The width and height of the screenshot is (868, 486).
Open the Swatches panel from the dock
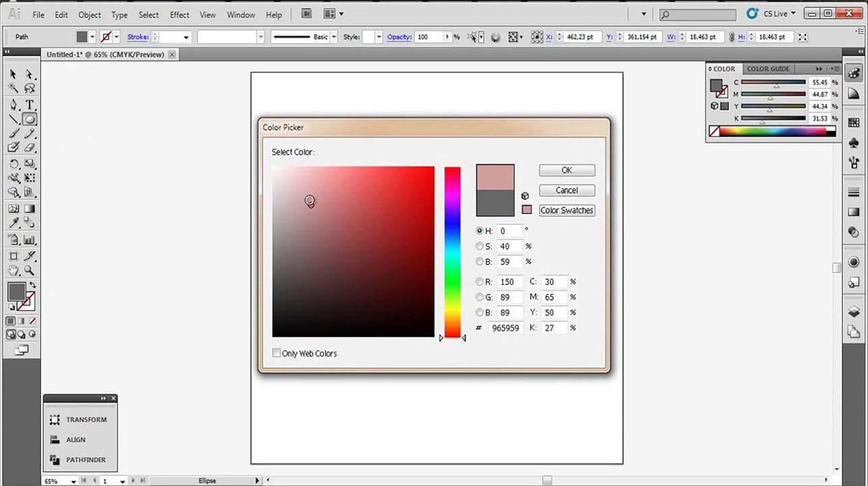[854, 122]
